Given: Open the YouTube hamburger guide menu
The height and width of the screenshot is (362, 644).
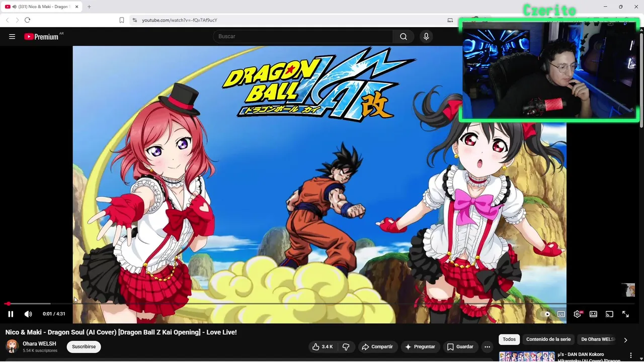Looking at the screenshot, I should click(12, 36).
